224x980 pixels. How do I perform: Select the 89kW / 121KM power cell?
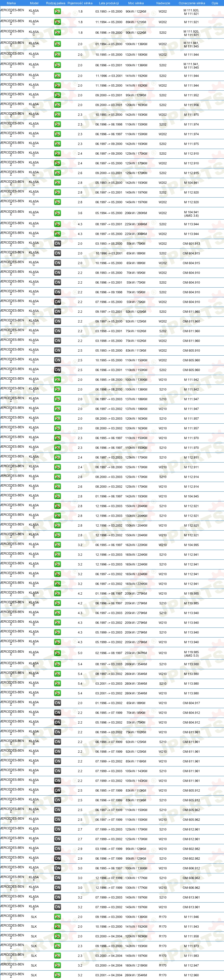pyautogui.click(x=136, y=22)
